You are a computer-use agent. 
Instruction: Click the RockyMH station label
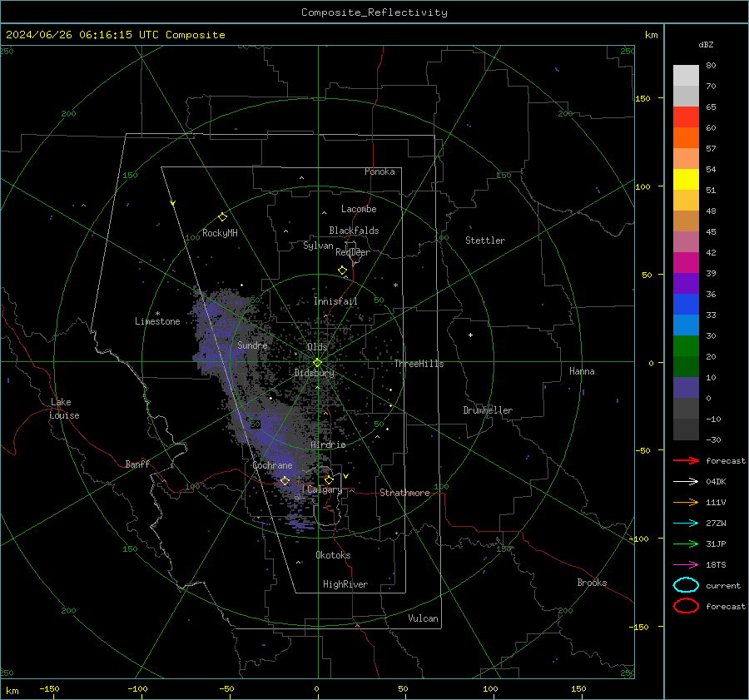click(220, 233)
